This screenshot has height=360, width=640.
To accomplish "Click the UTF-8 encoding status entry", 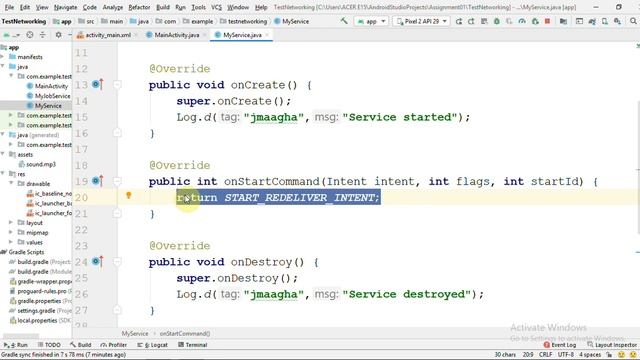I will tap(566, 354).
